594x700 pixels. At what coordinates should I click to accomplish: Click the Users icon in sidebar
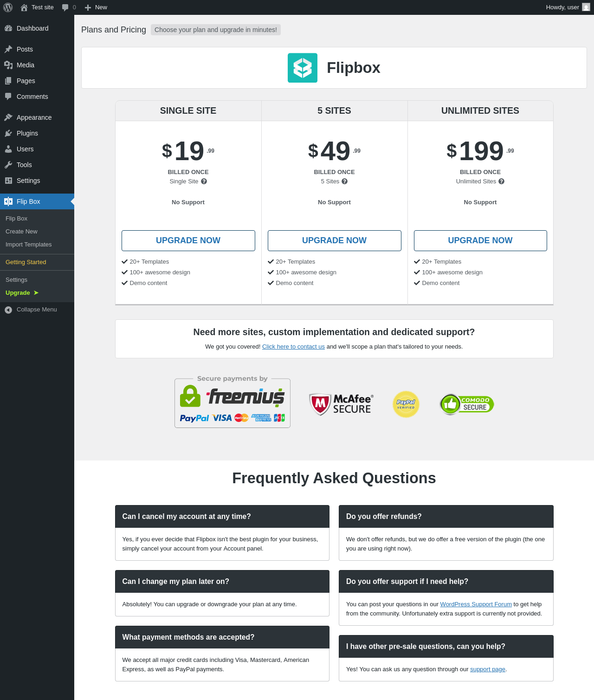pos(8,149)
